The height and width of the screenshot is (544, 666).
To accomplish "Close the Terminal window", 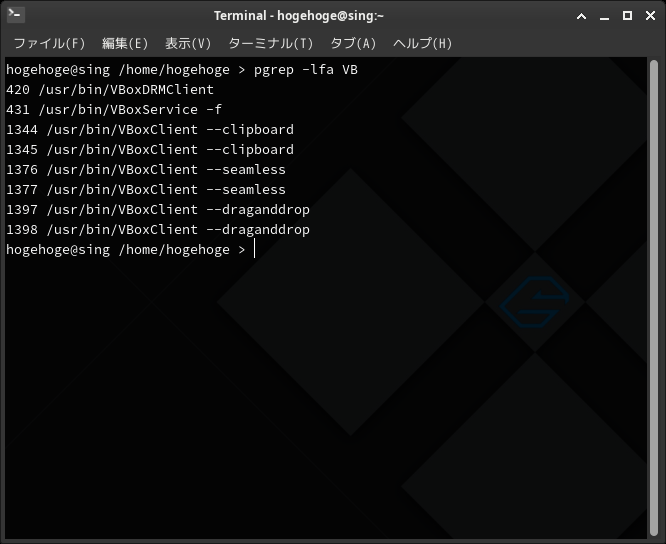I will (650, 16).
